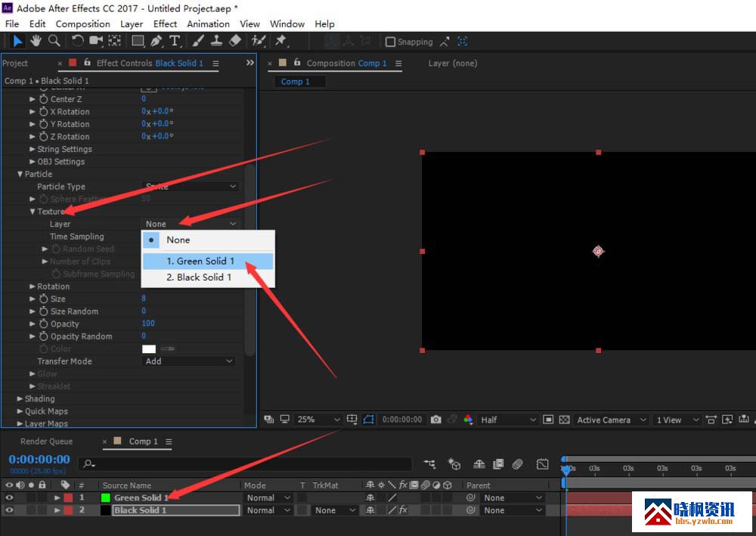The height and width of the screenshot is (536, 756).
Task: Select the Horizontal Type tool
Action: [175, 42]
